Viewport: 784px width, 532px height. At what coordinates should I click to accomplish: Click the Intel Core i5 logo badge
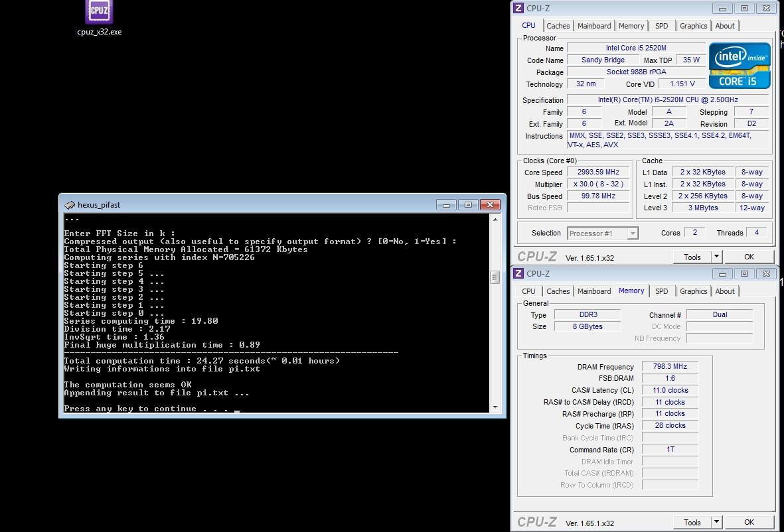(740, 66)
